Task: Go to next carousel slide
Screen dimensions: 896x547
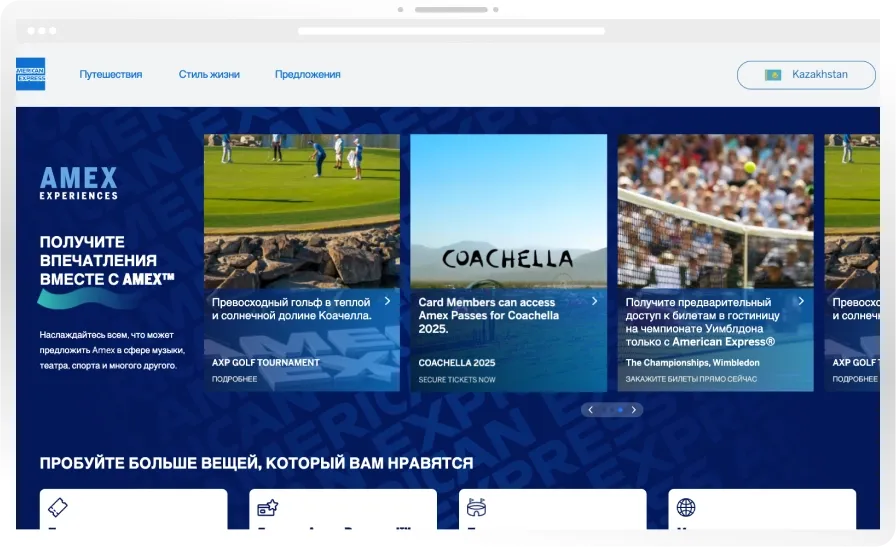Action: (x=634, y=410)
